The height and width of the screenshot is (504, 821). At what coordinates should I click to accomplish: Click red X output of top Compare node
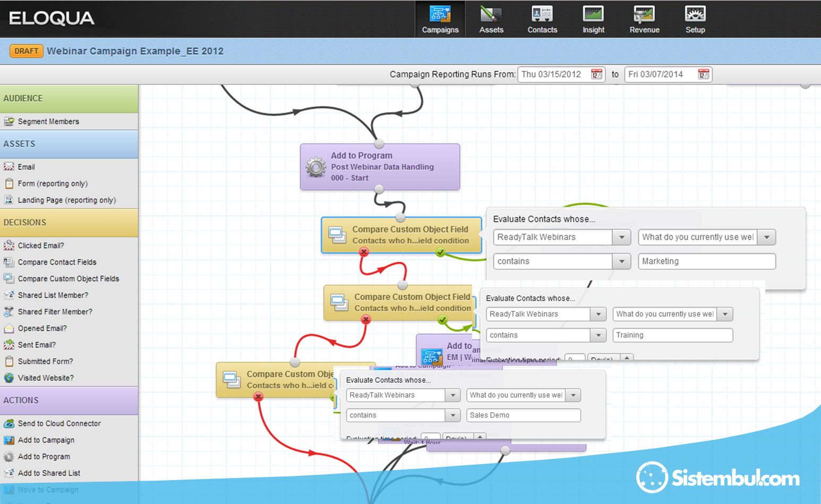(x=364, y=252)
